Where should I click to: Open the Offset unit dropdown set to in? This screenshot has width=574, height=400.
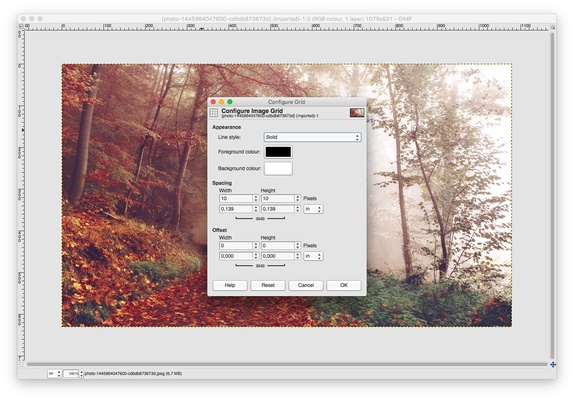point(313,256)
